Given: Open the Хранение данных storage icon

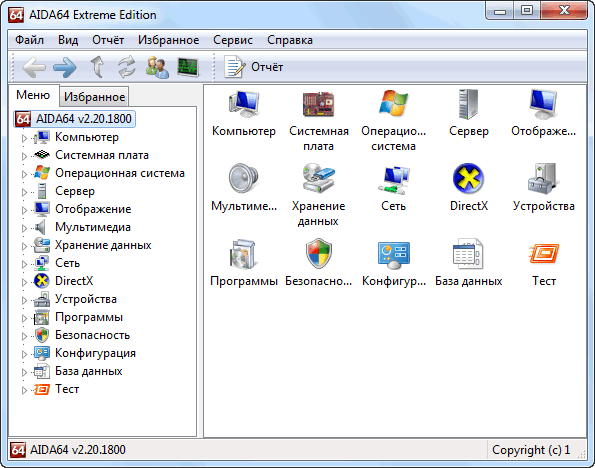Looking at the screenshot, I should 318,178.
